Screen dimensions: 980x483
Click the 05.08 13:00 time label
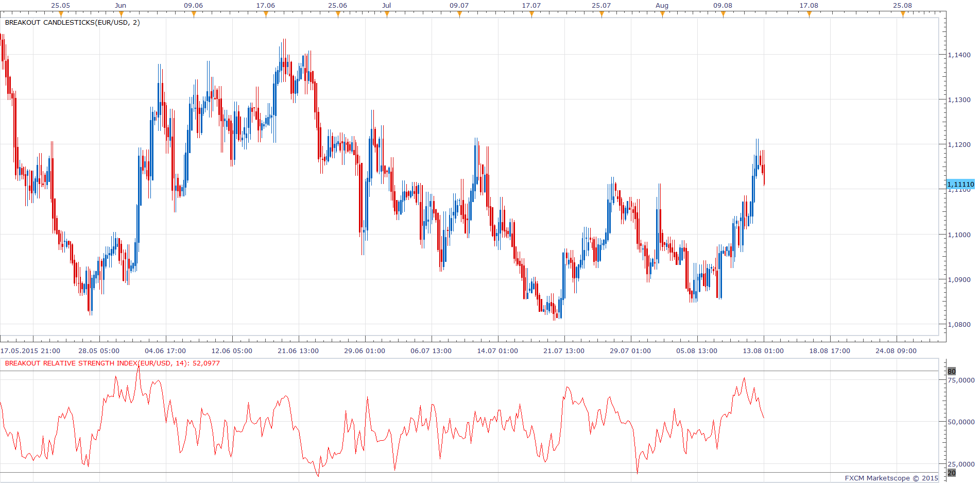[697, 351]
